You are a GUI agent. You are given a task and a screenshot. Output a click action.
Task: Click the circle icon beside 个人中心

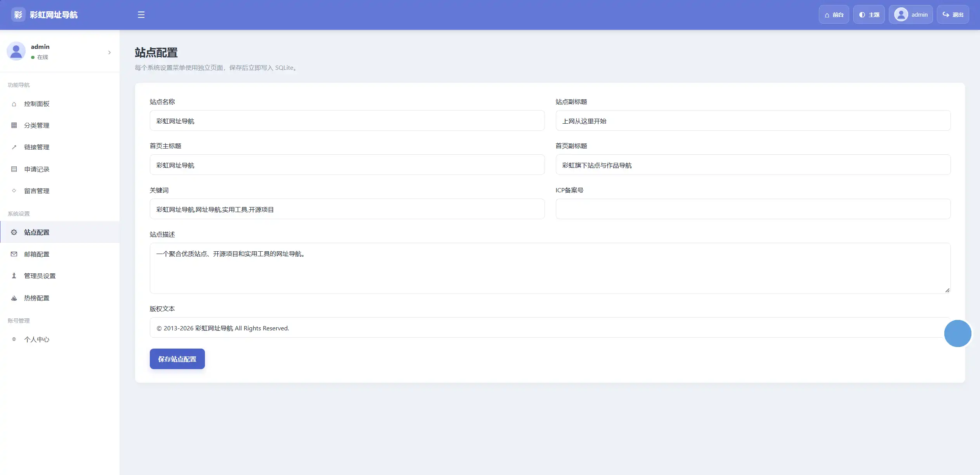(14, 339)
